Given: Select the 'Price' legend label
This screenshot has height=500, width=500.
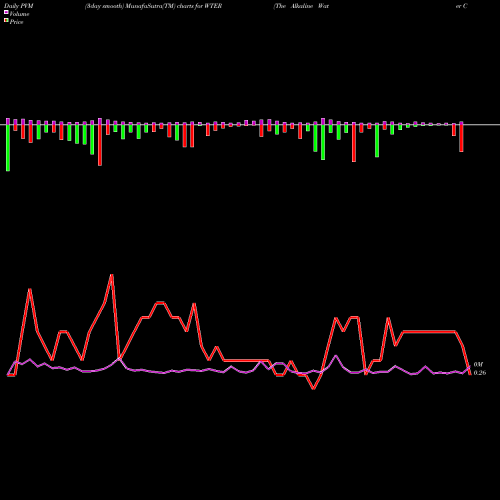Looking at the screenshot, I should 16,22.
